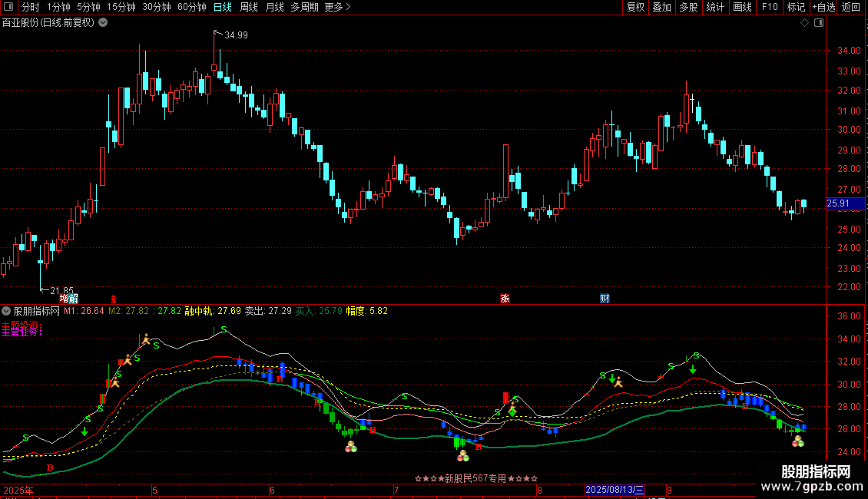
Task: Click the 34.00 price axis label
Action: (849, 51)
